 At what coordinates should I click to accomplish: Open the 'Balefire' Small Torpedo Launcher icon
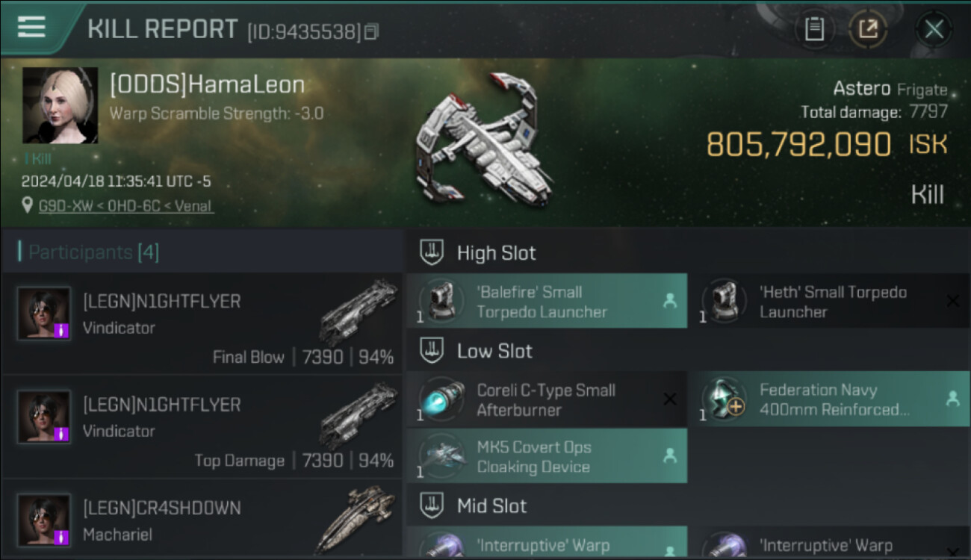pos(441,301)
